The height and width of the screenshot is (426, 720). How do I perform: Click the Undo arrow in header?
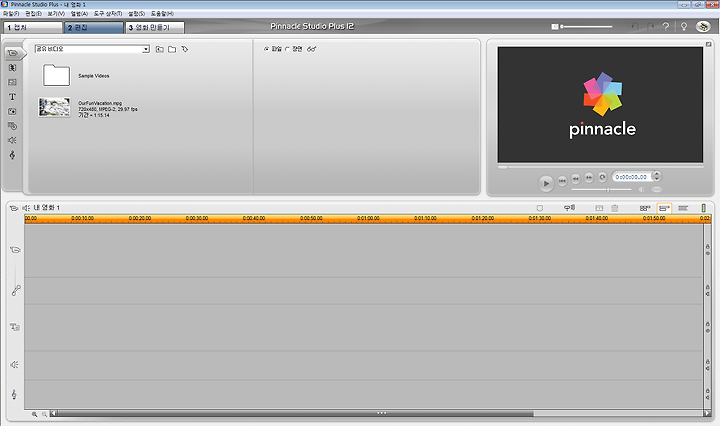[635, 27]
